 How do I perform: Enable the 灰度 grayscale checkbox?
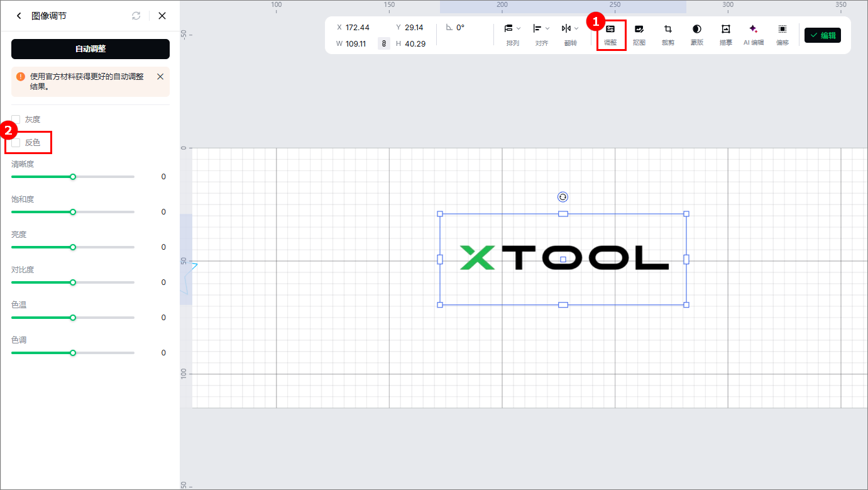[16, 120]
